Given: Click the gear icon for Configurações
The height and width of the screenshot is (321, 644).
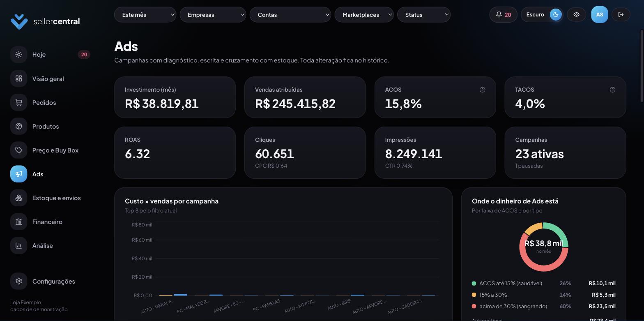Looking at the screenshot, I should pyautogui.click(x=18, y=281).
